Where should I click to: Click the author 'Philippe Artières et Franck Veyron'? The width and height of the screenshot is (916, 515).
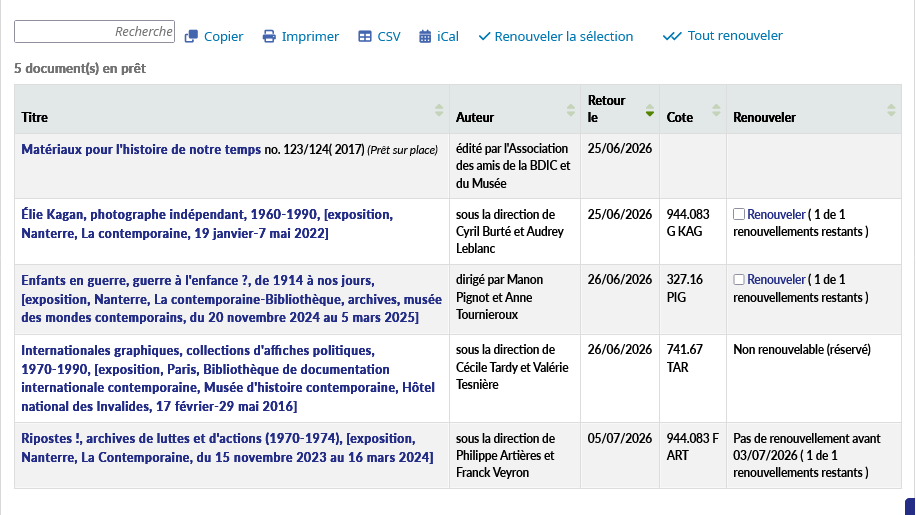point(505,464)
